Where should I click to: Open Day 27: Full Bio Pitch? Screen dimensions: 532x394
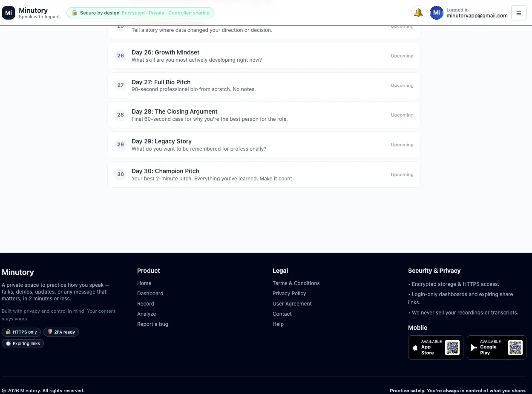[264, 86]
